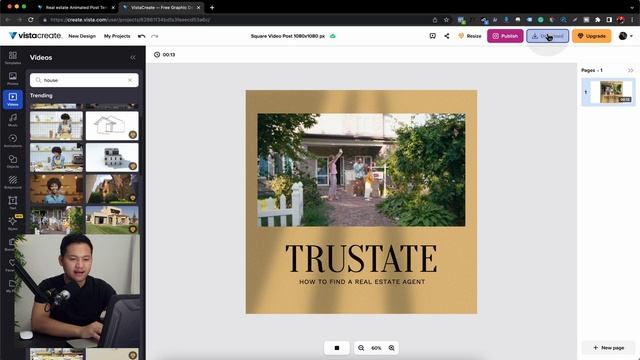Redo the last action
Viewport: 640px width, 360px height.
pos(155,36)
